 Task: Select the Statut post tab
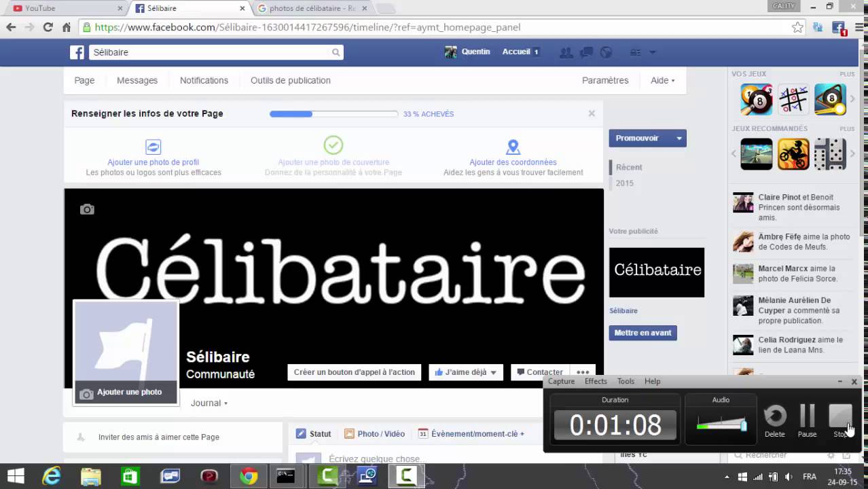click(313, 434)
